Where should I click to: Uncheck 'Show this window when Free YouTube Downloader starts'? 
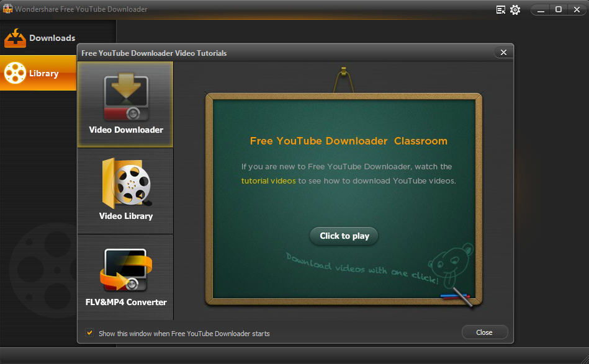pyautogui.click(x=89, y=333)
